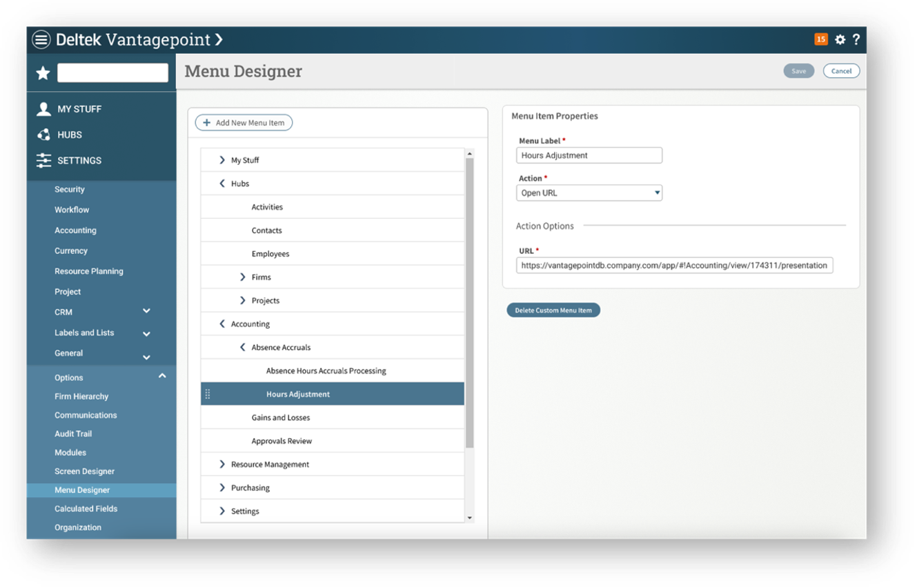Click the menu tree vertical scrollbar
917x588 pixels.
470,304
